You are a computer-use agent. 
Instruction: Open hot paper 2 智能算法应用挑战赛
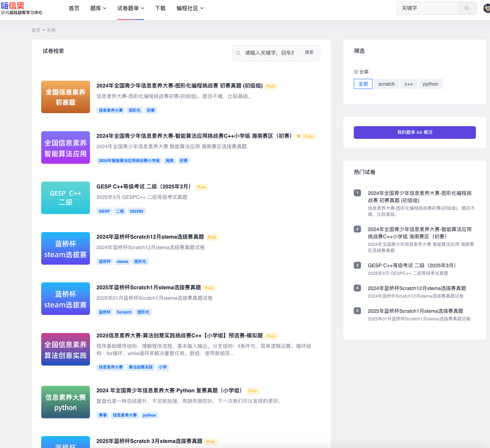[x=420, y=233]
